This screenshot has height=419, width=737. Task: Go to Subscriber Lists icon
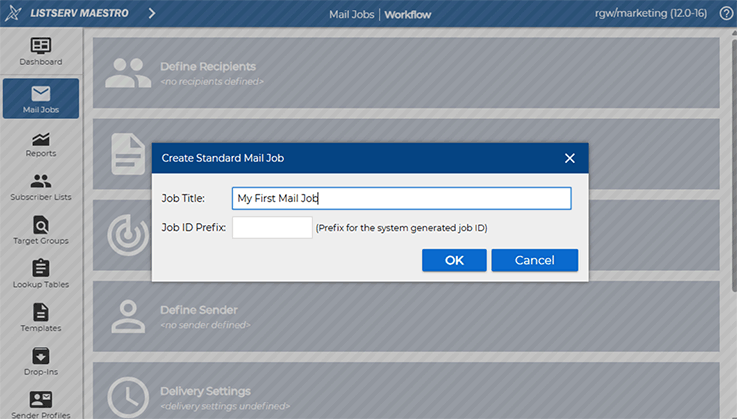(41, 182)
